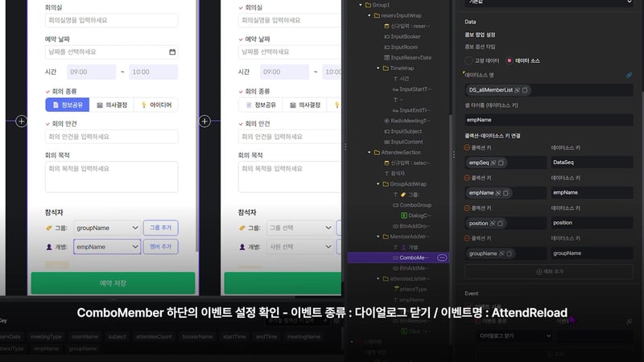Click unlink icon on DS_allMemberList chip
The image size is (644, 362).
518,90
